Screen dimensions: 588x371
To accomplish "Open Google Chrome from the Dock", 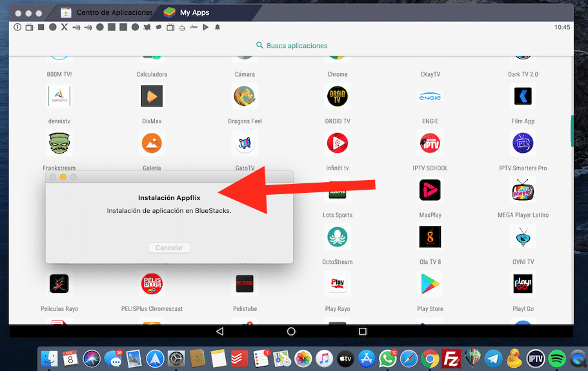I will 430,359.
